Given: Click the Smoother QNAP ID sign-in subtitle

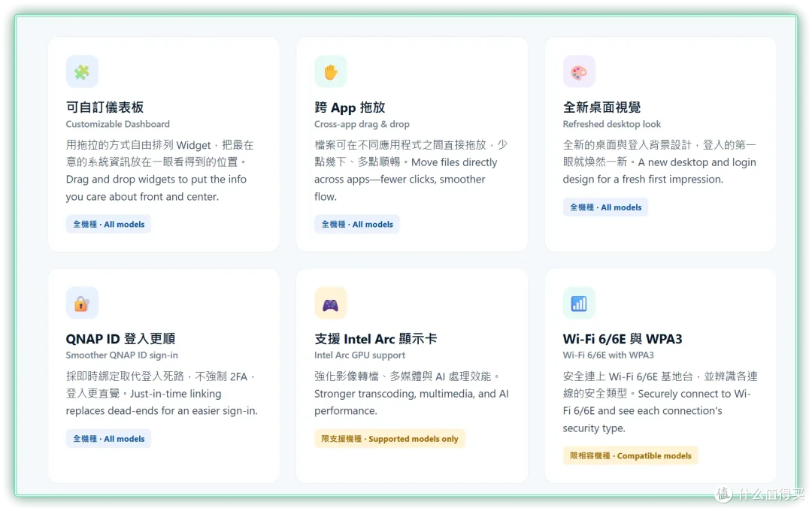Looking at the screenshot, I should (122, 355).
